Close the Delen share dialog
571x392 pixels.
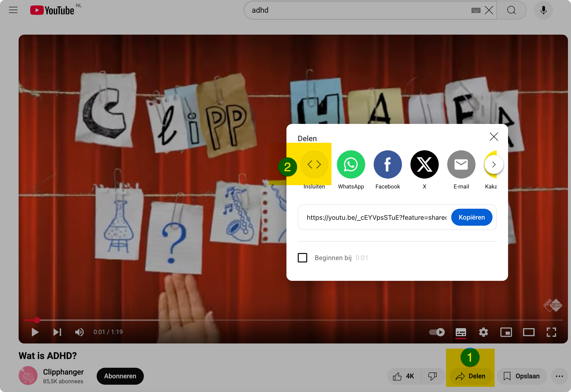(x=494, y=137)
